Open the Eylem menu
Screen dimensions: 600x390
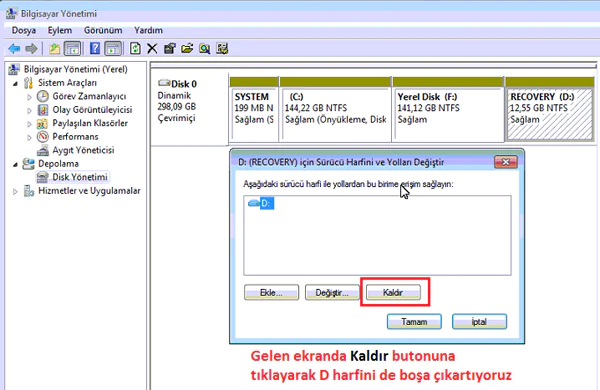tap(60, 30)
